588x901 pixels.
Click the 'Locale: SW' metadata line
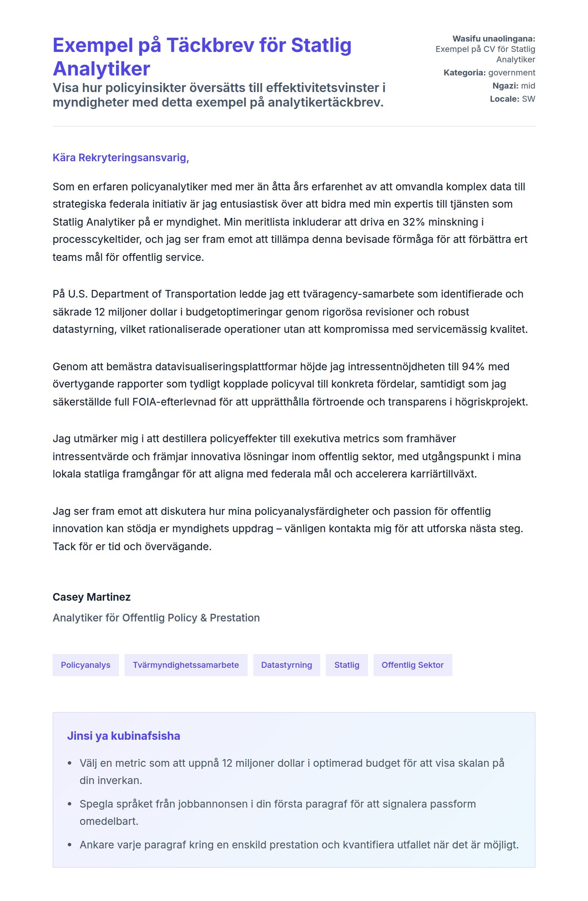click(512, 99)
